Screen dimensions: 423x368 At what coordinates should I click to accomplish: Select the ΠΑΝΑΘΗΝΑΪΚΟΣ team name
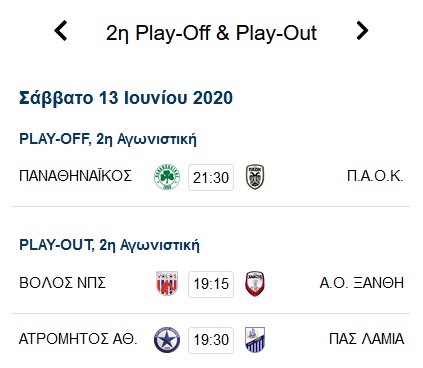(x=76, y=176)
